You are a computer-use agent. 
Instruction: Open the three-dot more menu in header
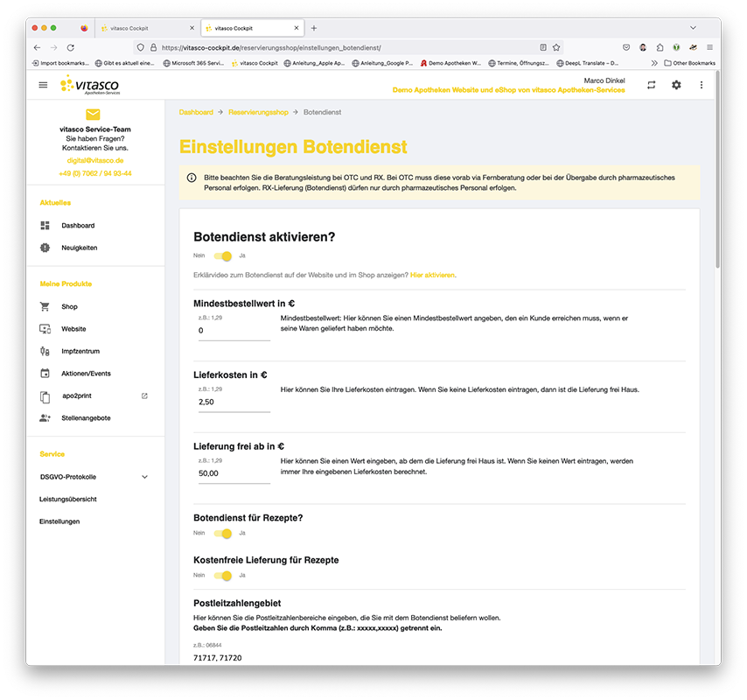702,85
